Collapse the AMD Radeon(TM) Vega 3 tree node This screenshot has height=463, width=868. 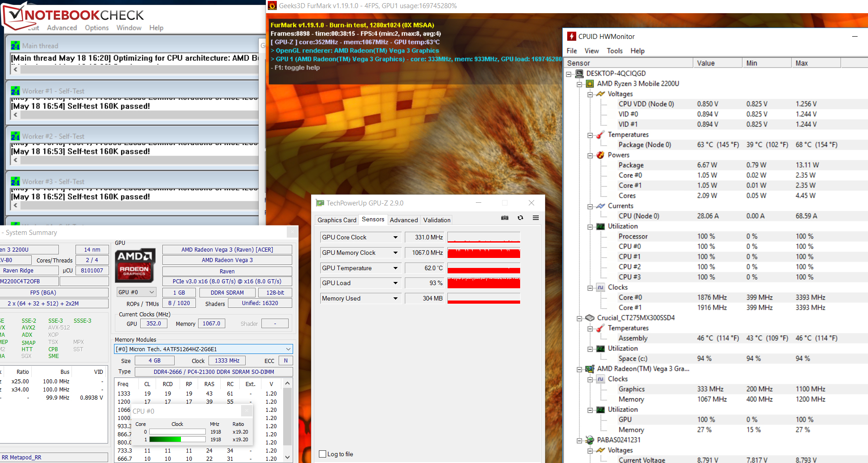tap(579, 369)
